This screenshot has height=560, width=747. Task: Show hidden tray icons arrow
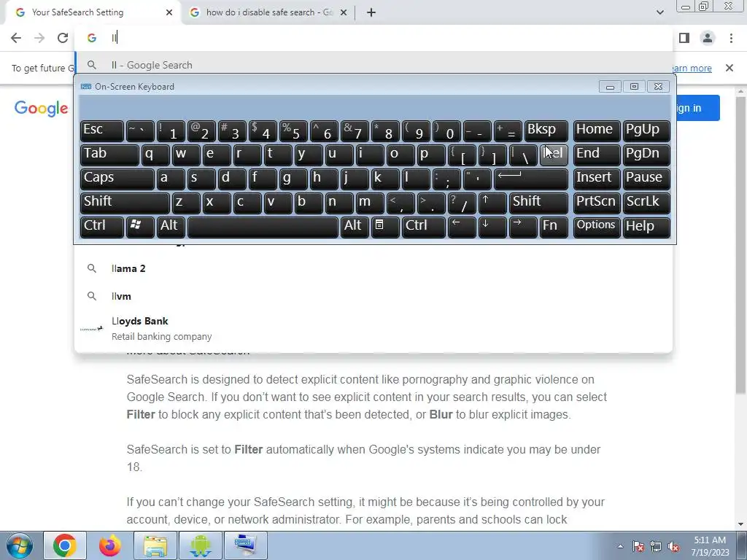(x=620, y=546)
